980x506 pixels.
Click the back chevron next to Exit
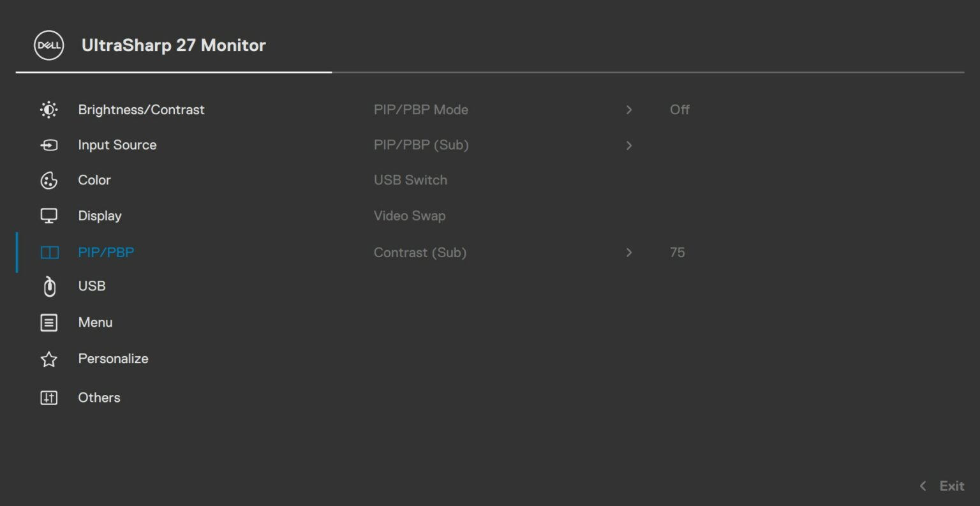click(922, 486)
